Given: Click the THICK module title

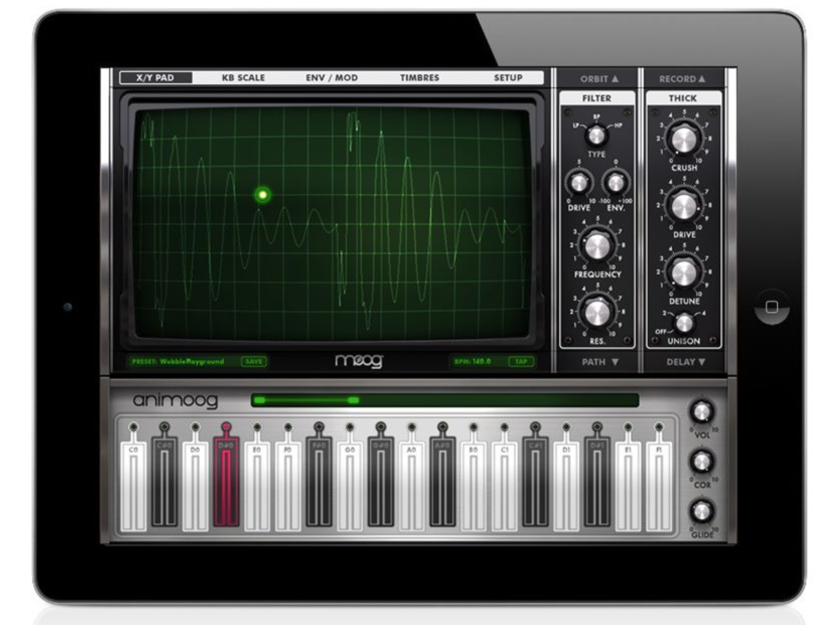Looking at the screenshot, I should click(683, 98).
